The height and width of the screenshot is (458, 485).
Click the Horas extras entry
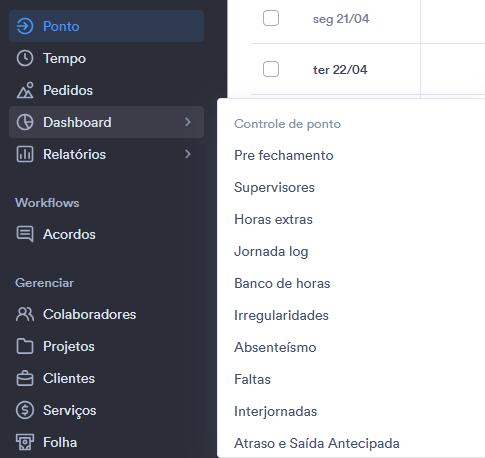(x=273, y=219)
